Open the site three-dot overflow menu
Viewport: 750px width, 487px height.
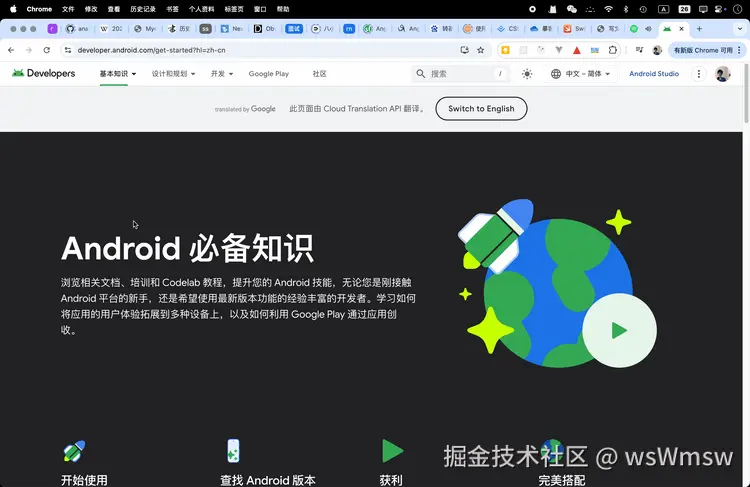point(698,74)
